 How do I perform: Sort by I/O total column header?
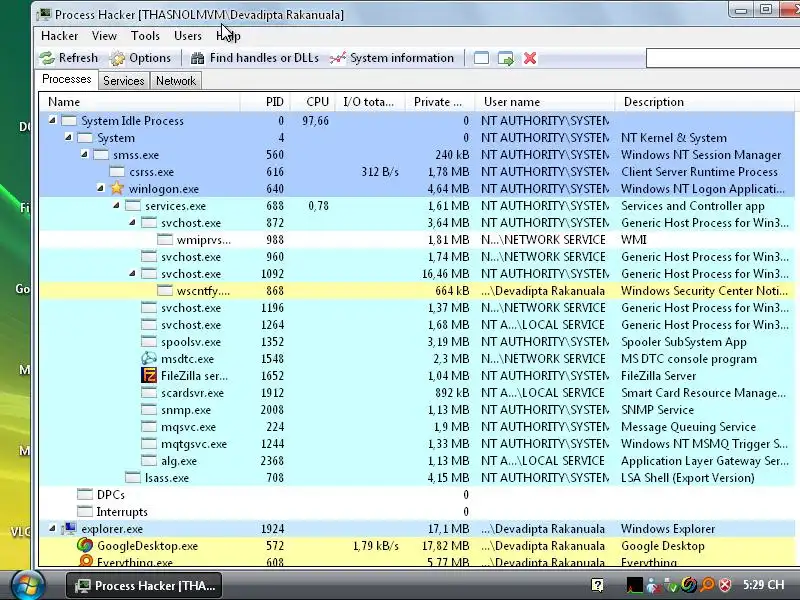coord(370,102)
